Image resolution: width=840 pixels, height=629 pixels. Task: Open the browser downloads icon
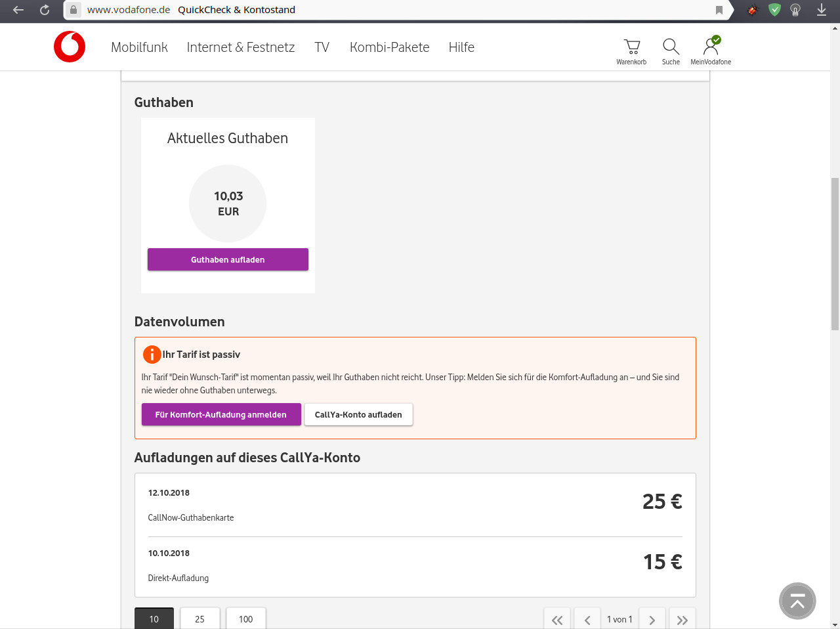(x=821, y=10)
